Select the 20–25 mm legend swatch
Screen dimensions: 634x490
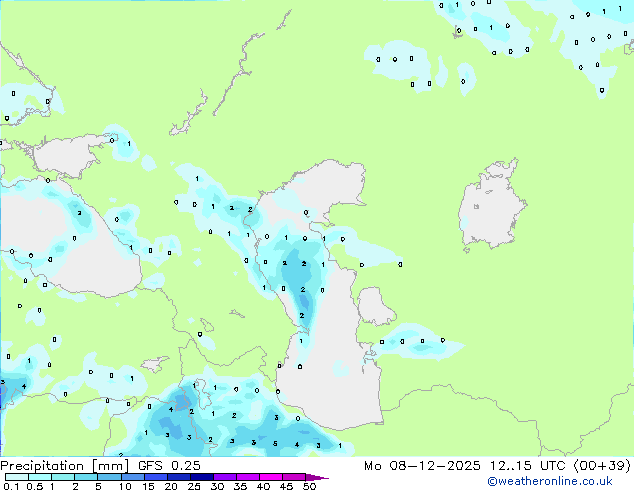(179, 477)
